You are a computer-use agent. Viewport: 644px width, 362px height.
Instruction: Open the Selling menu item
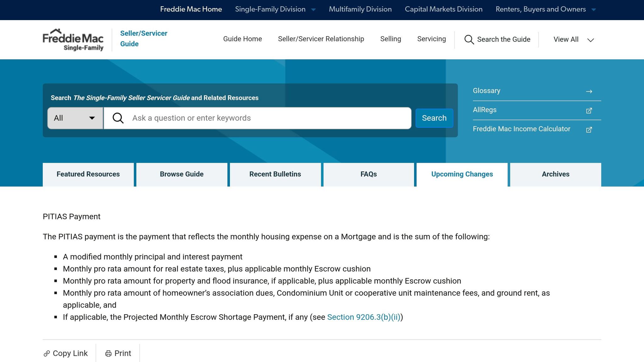pyautogui.click(x=391, y=39)
